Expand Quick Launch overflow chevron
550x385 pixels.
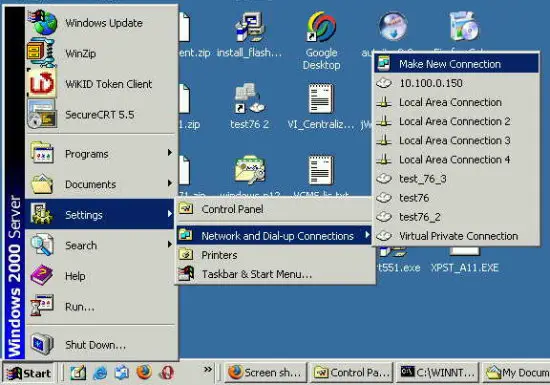[208, 369]
